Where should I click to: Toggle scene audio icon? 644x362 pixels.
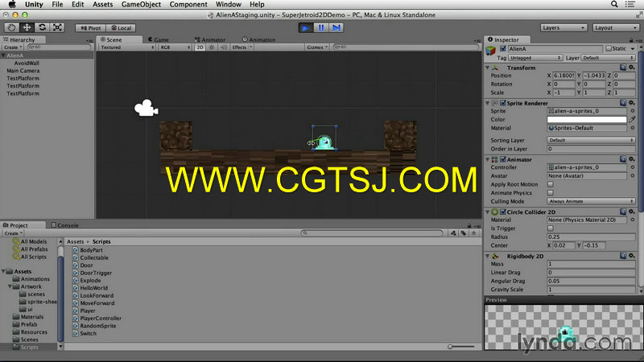click(224, 47)
